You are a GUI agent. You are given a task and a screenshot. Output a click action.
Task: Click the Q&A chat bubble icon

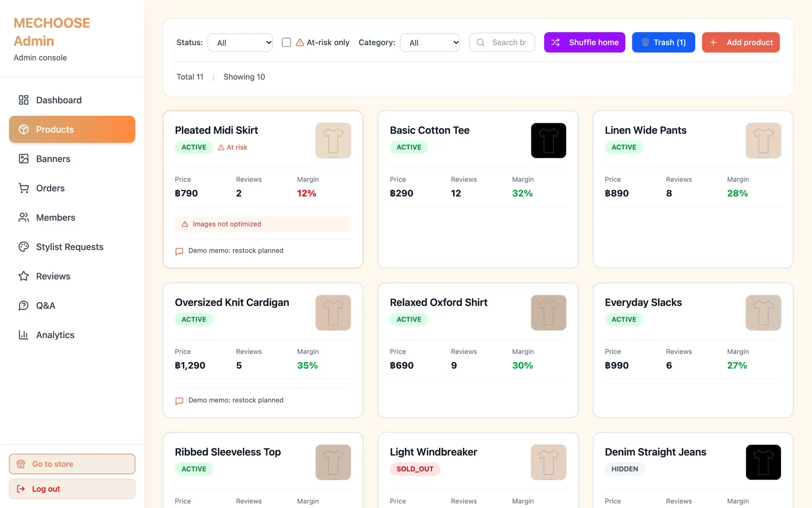point(23,305)
